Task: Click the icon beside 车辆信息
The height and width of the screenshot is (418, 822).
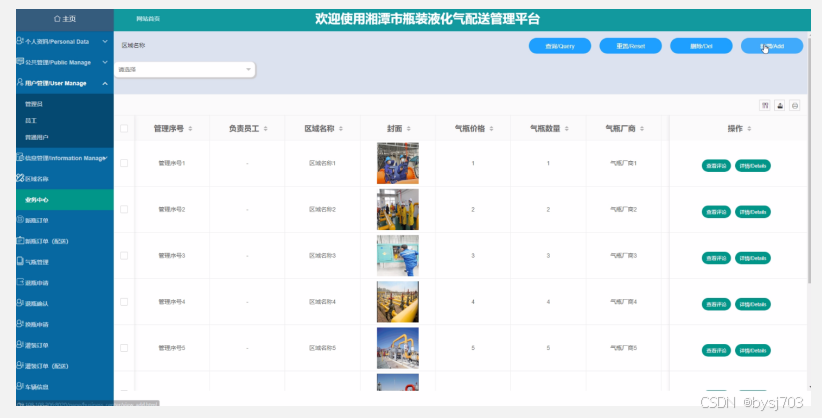Action: (x=20, y=386)
